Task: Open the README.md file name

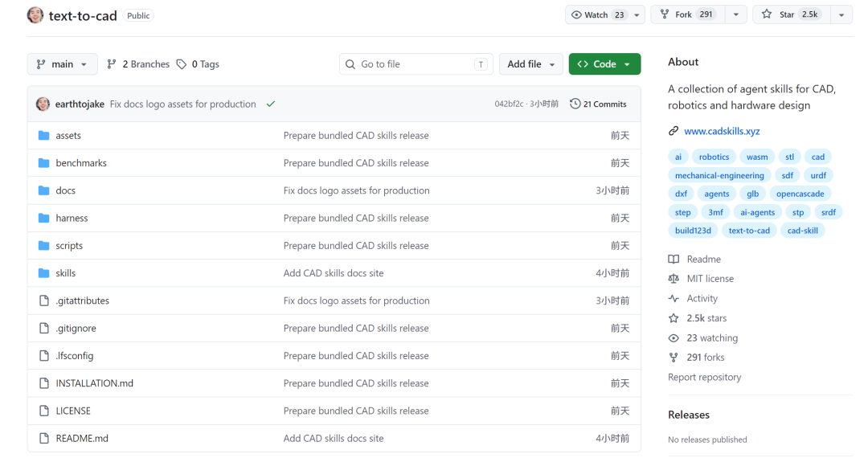Action: (x=82, y=438)
